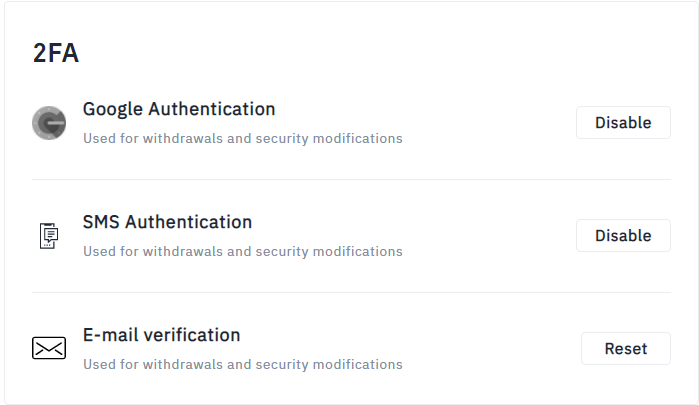Click the description under E-mail verification
Viewport: 699px width, 405px height.
tap(243, 364)
